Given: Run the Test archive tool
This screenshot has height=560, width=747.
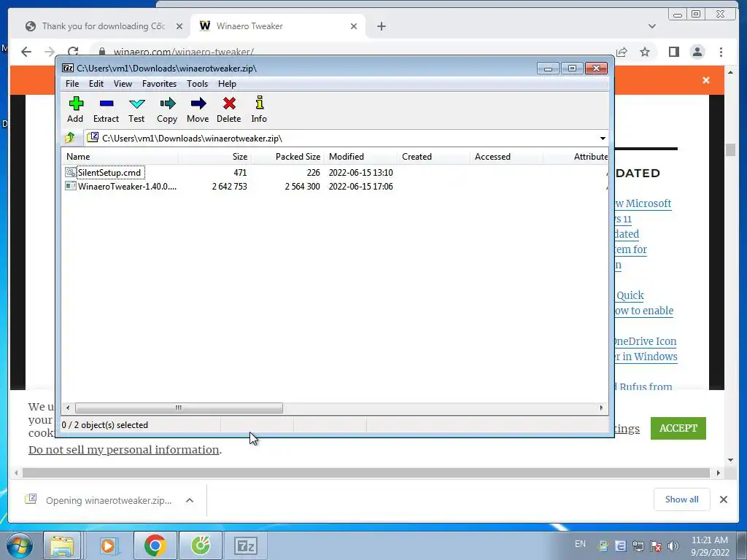Looking at the screenshot, I should tap(136, 109).
